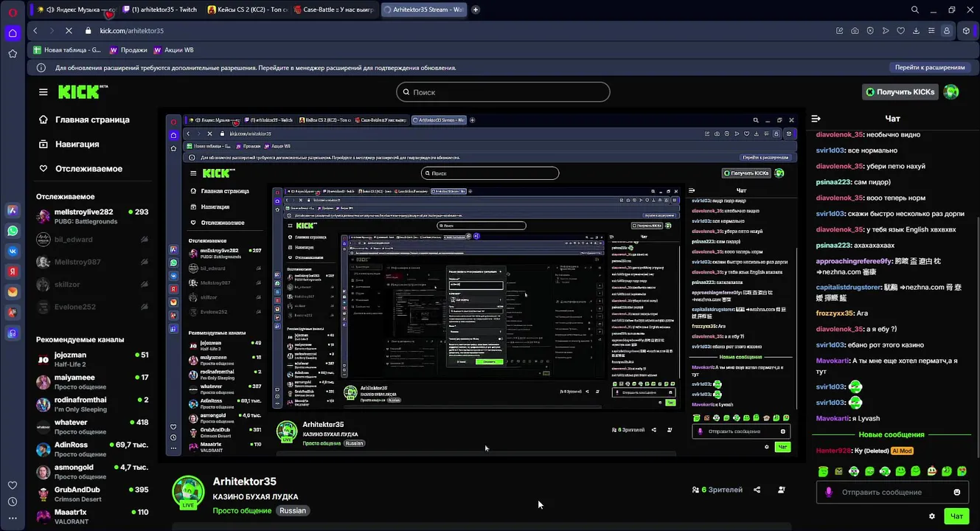The width and height of the screenshot is (980, 531).
Task: Open tab search magnifier icon
Action: 915,10
